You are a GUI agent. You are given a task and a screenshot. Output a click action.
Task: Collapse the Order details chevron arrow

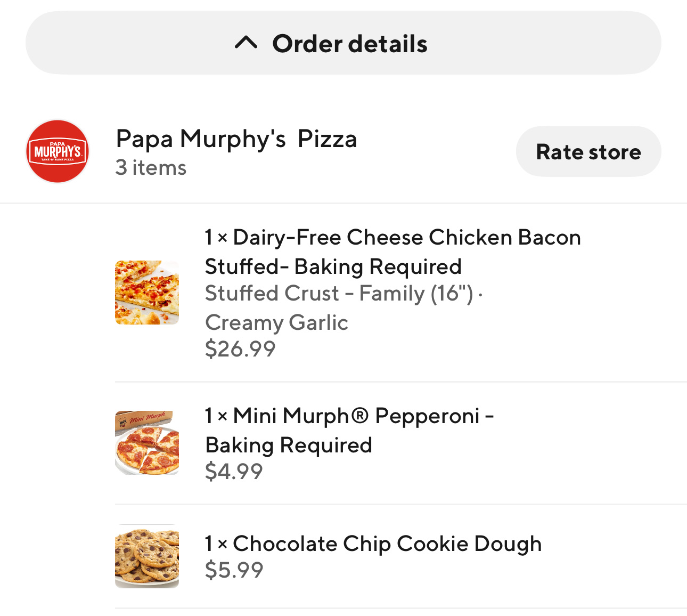[x=246, y=43]
